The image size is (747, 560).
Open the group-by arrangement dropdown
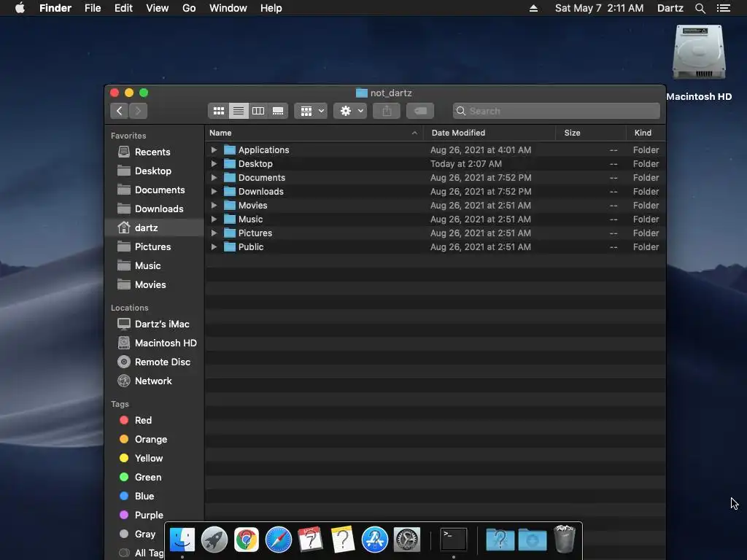(x=311, y=111)
